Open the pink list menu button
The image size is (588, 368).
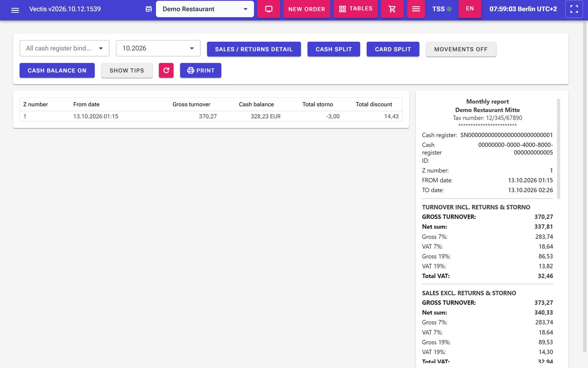tap(416, 9)
